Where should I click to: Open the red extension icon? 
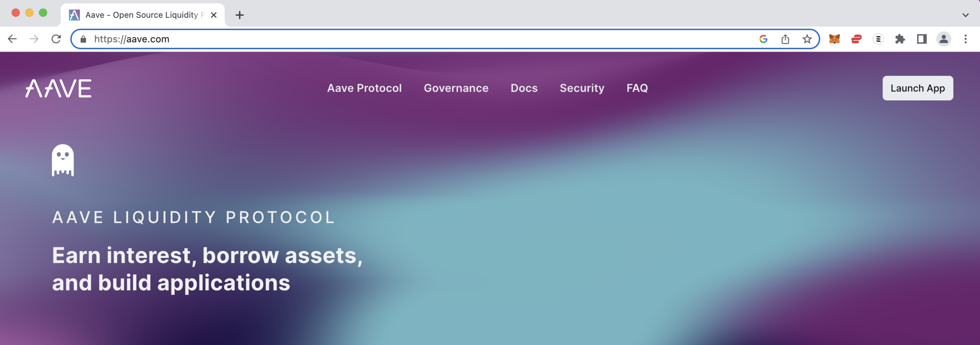pos(857,39)
